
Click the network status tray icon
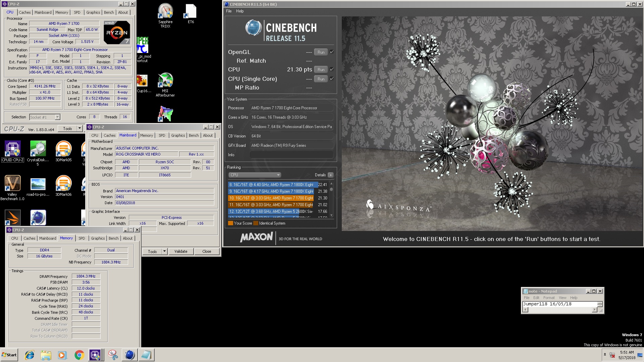[x=612, y=355]
